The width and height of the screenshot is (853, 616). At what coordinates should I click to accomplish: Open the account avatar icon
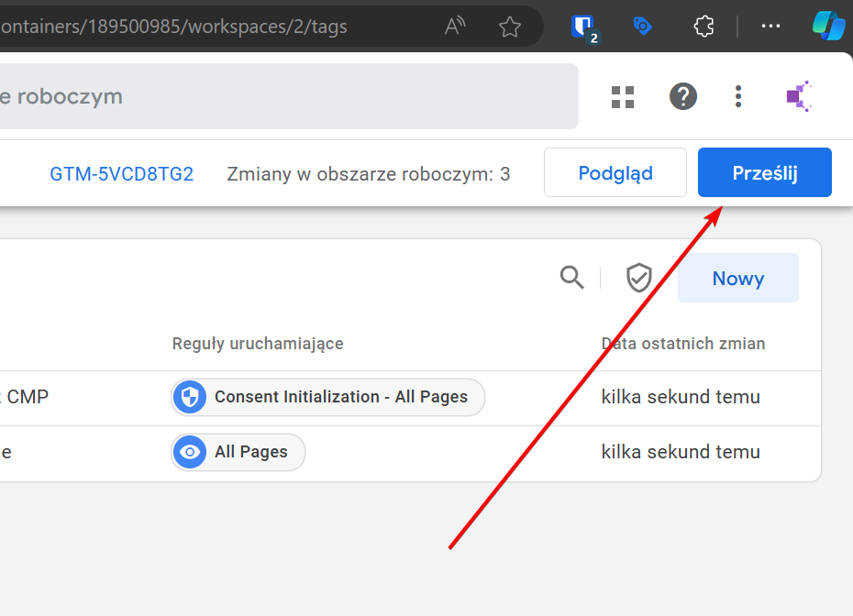click(799, 96)
